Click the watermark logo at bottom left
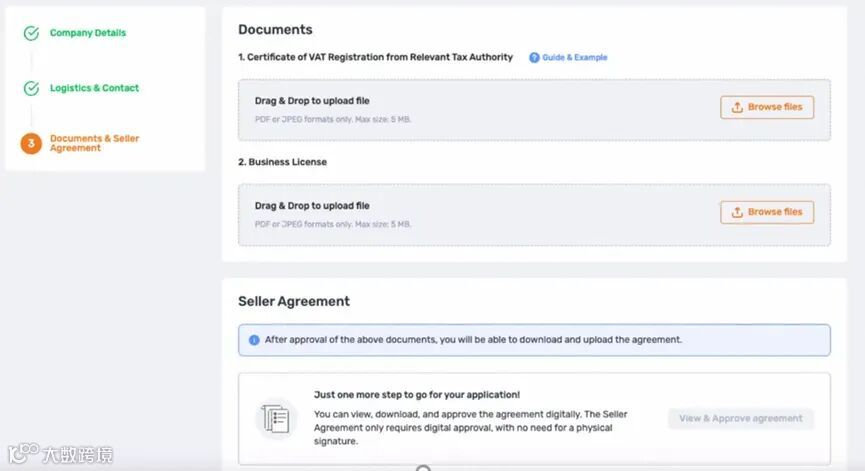 [61, 453]
